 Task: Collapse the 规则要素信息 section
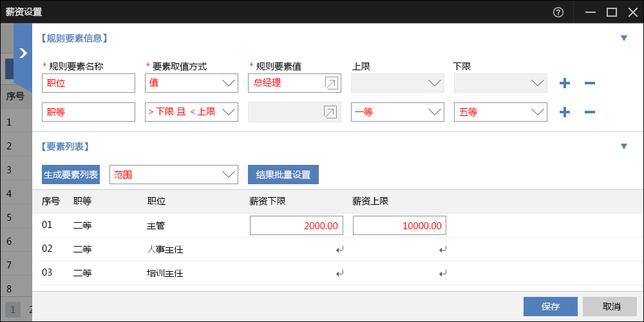[623, 38]
